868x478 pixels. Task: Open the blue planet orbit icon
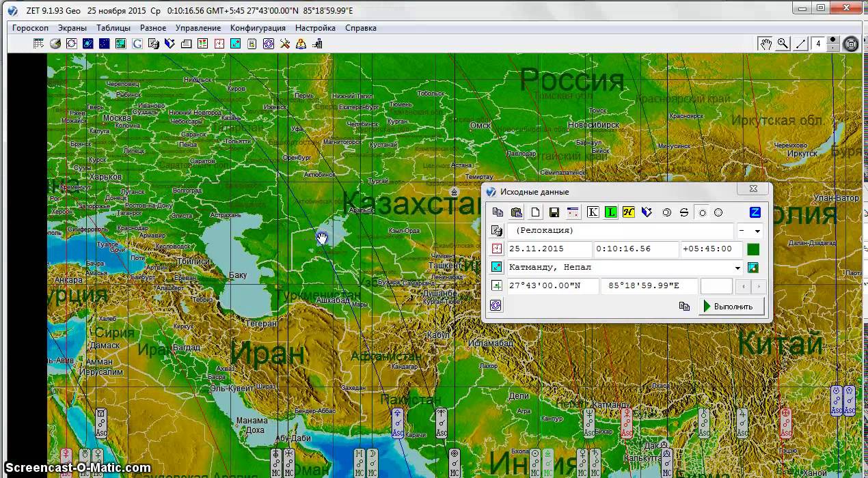(x=88, y=44)
